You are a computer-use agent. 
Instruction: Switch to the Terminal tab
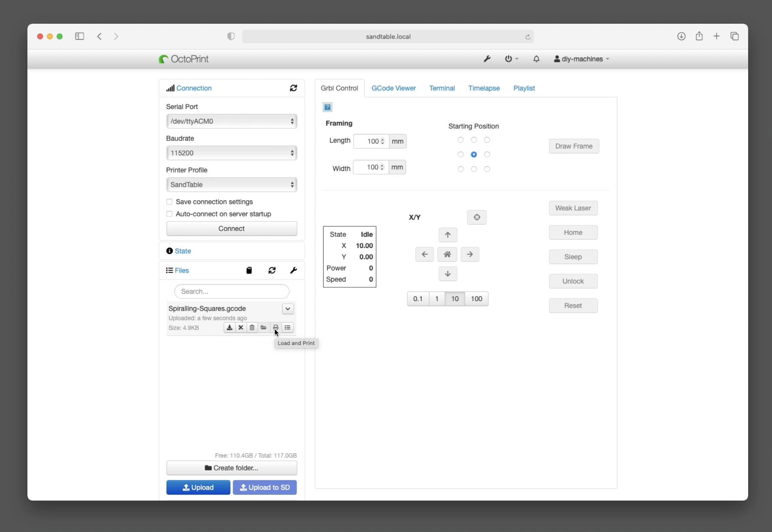[x=442, y=88]
